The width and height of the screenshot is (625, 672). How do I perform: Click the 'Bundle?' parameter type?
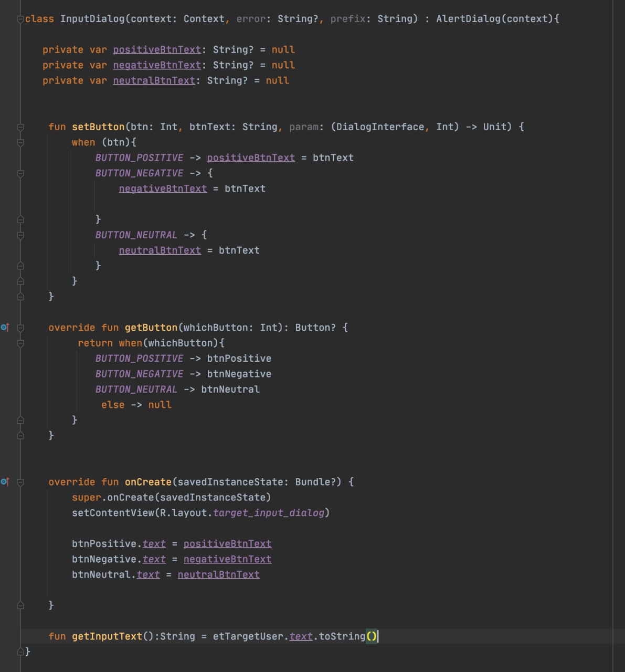click(x=315, y=482)
